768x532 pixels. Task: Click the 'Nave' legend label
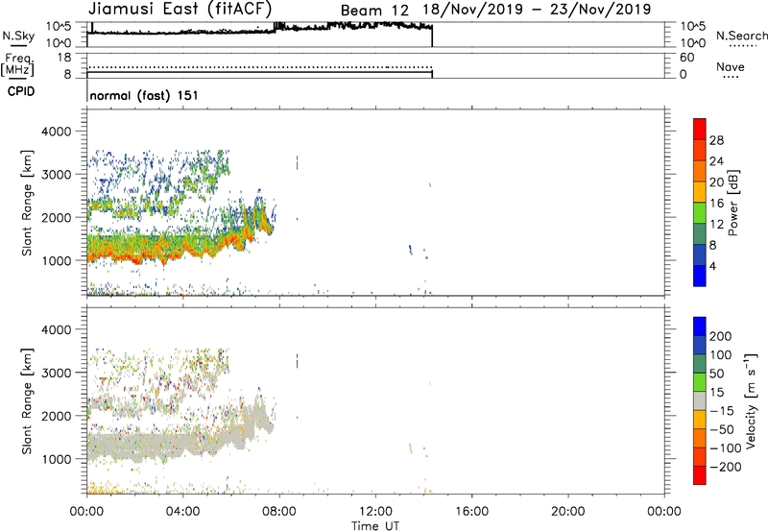[x=731, y=66]
